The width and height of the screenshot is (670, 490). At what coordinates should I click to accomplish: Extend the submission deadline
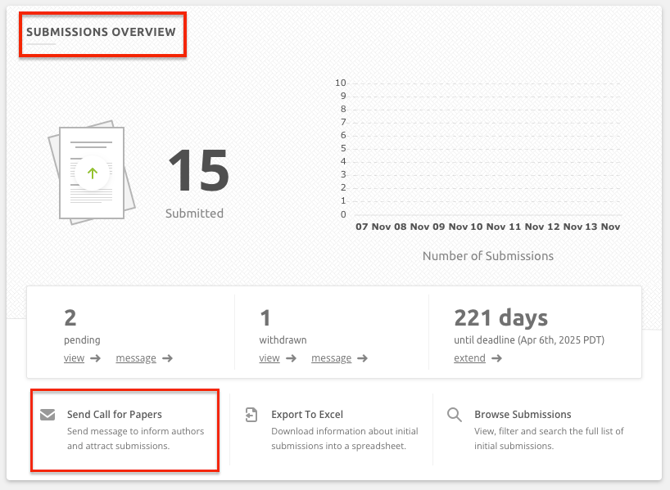(x=469, y=358)
